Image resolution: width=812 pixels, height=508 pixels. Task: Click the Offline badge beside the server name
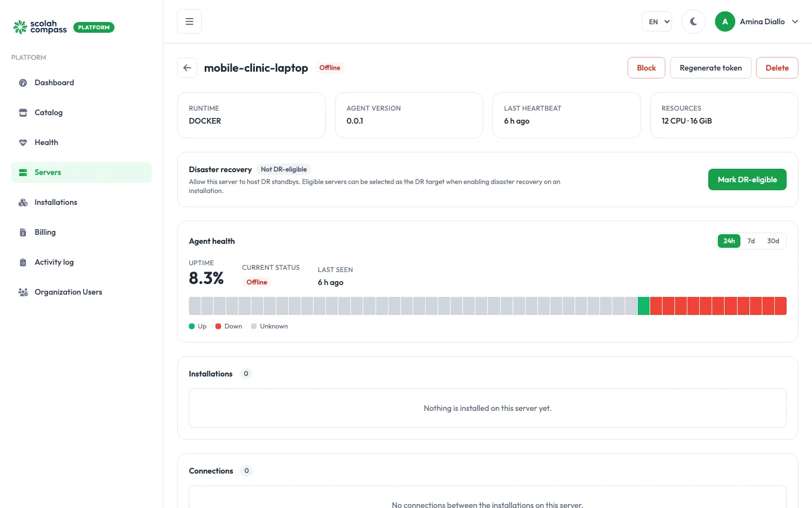(330, 68)
